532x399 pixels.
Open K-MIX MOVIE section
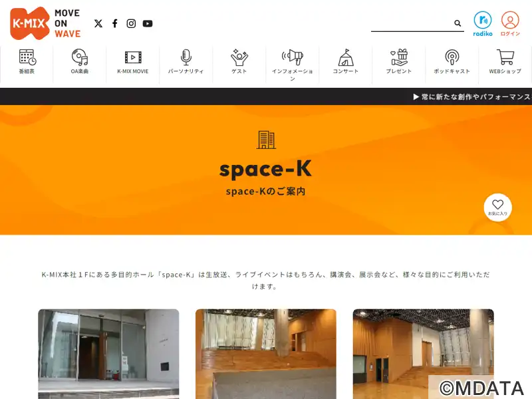point(133,62)
